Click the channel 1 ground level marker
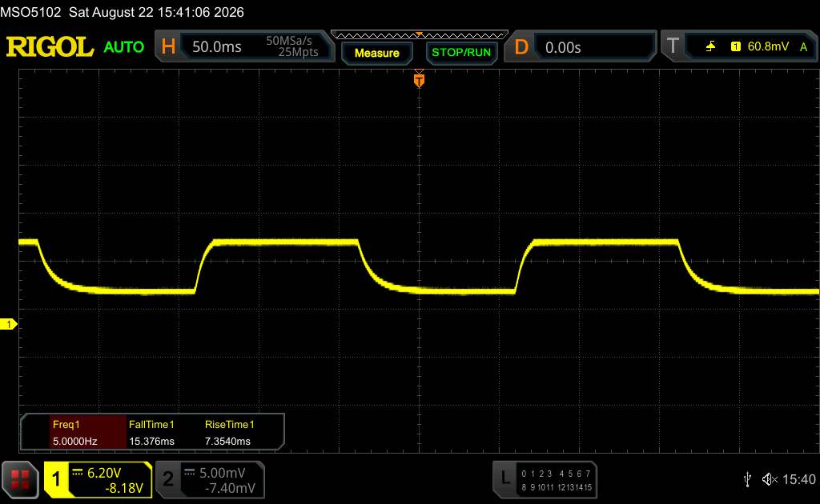This screenshot has width=820, height=504. (x=8, y=324)
